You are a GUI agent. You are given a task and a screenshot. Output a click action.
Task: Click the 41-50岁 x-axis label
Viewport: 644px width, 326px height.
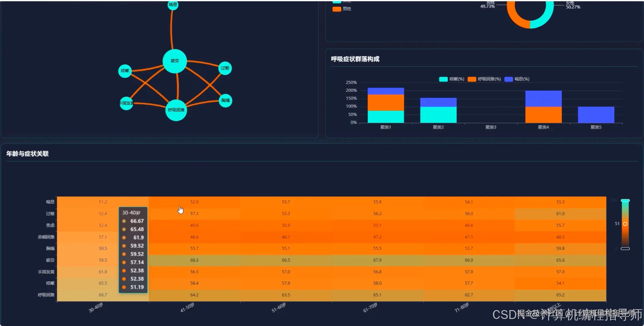click(187, 308)
